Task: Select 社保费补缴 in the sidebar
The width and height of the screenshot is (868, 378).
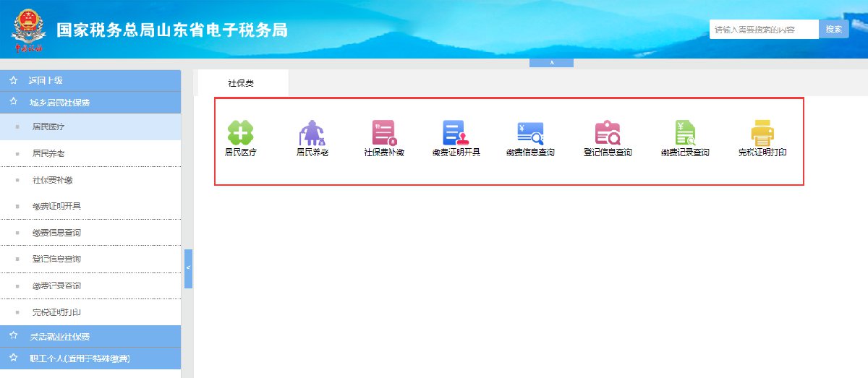Action: click(x=90, y=180)
